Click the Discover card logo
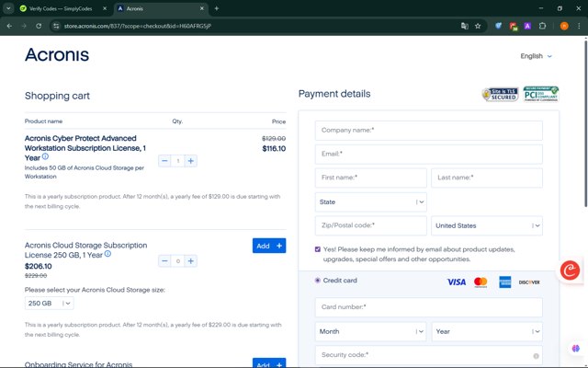The image size is (588, 368). (529, 282)
